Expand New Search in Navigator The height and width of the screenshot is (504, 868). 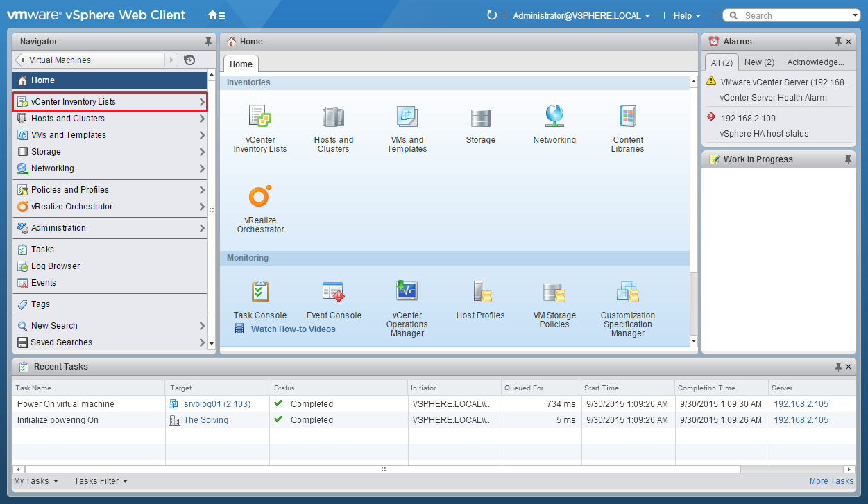click(202, 326)
